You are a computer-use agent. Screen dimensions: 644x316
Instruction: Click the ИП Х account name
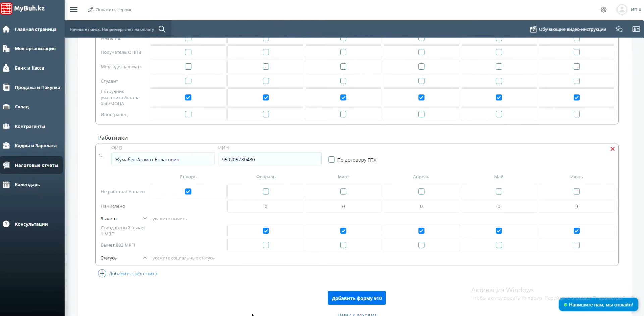tap(636, 10)
